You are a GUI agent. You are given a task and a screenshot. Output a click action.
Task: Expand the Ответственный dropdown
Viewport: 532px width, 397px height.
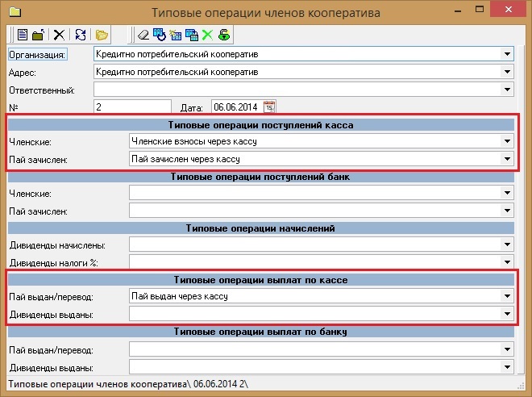(507, 90)
